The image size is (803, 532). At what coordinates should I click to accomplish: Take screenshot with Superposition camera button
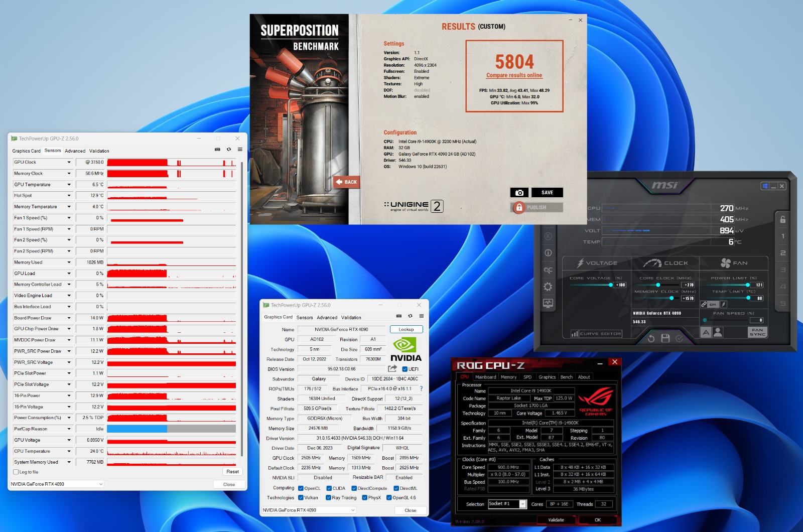pyautogui.click(x=519, y=193)
